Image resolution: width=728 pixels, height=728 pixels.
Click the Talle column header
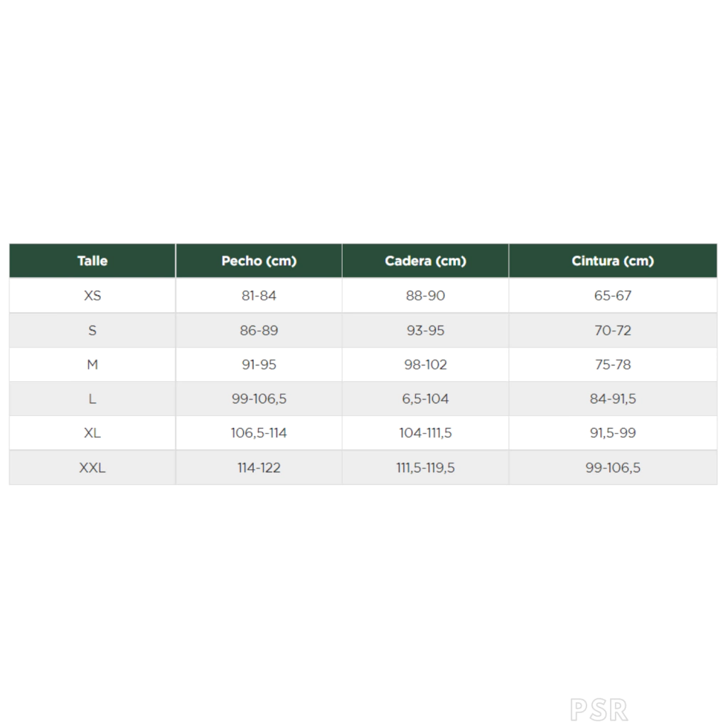pyautogui.click(x=92, y=261)
